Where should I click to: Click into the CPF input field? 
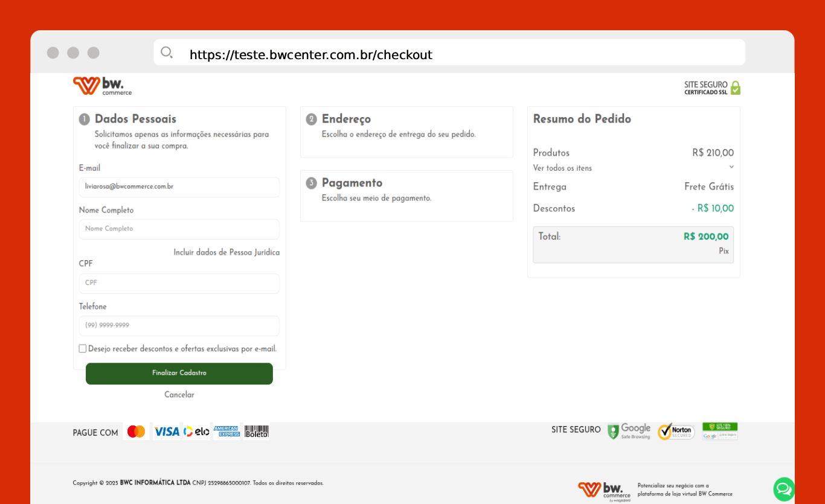click(x=179, y=283)
